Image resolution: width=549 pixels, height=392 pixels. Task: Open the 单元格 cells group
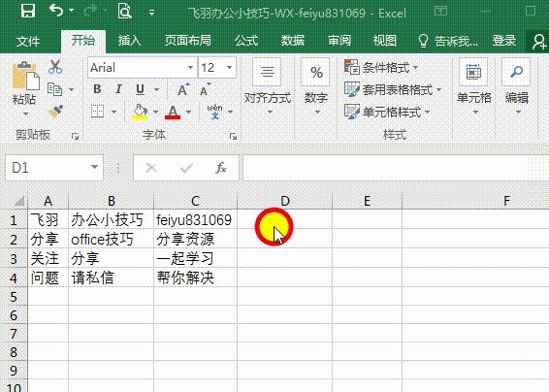pyautogui.click(x=474, y=87)
